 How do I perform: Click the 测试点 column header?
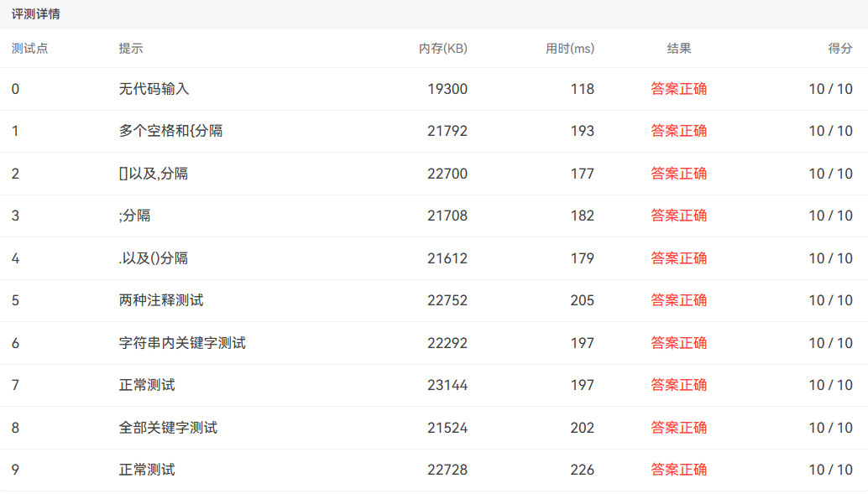point(29,49)
